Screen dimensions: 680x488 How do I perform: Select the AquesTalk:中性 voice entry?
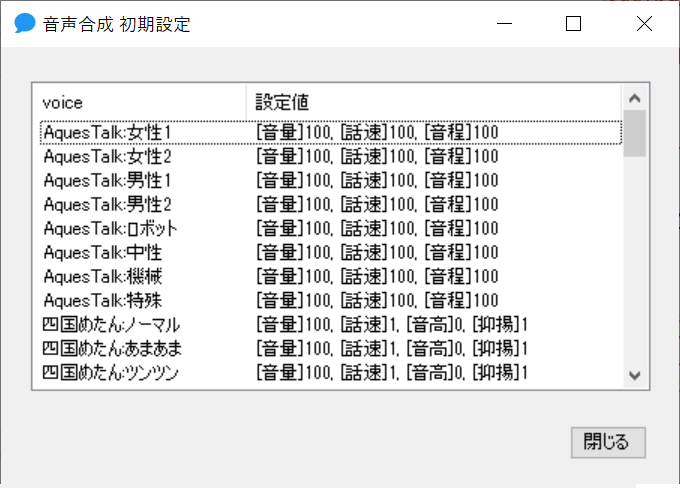(102, 252)
